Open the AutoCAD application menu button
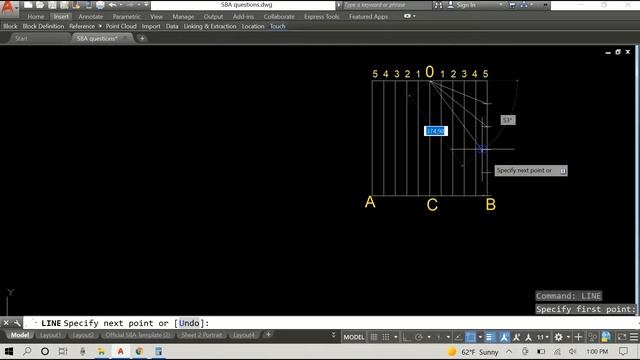 pos(9,8)
